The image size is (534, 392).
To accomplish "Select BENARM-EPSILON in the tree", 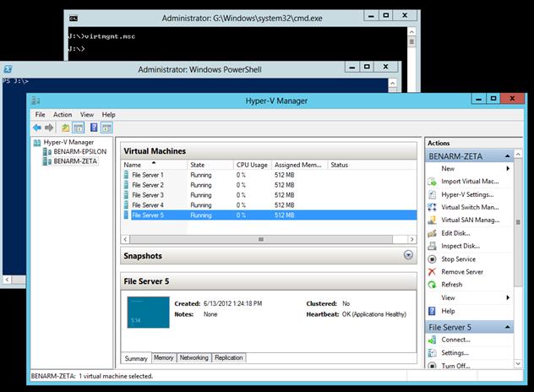I will point(79,151).
